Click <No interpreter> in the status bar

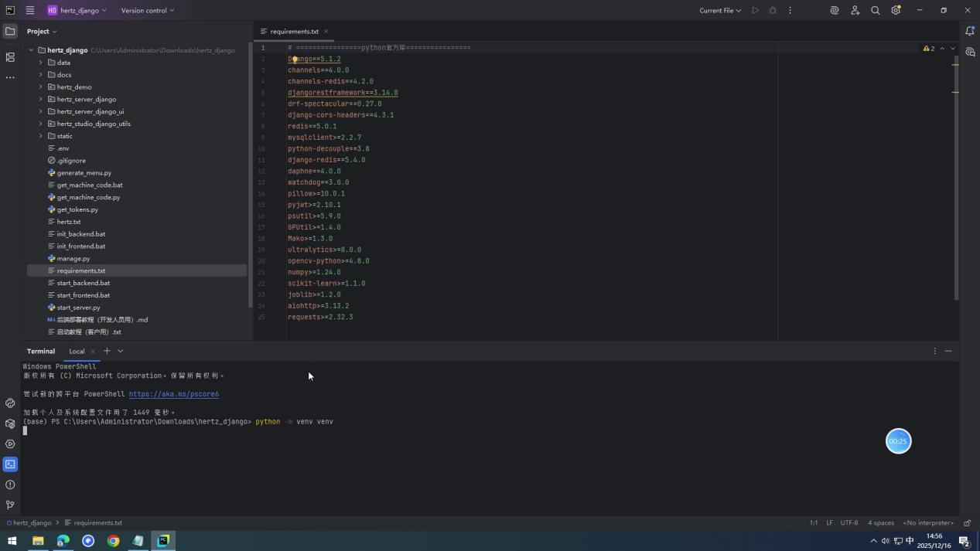(927, 522)
